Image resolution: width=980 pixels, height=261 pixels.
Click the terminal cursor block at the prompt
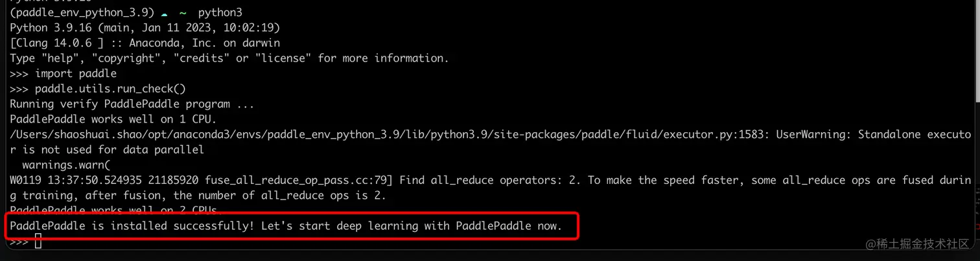(38, 242)
